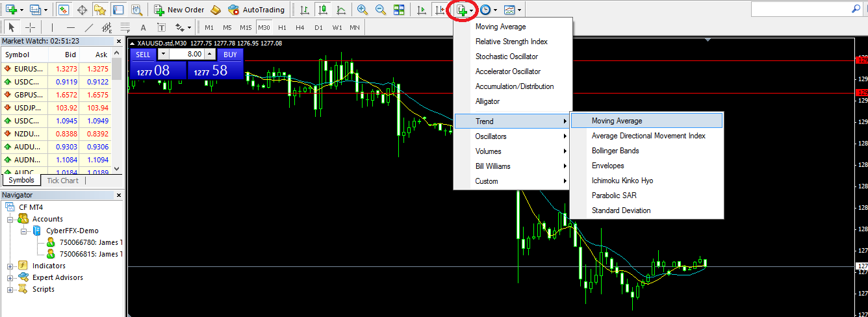Image resolution: width=868 pixels, height=317 pixels.
Task: Switch to bar chart mode
Action: (304, 10)
